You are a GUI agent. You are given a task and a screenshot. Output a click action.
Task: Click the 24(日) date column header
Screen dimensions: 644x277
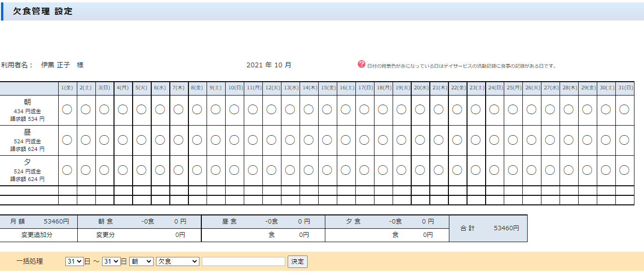point(494,88)
